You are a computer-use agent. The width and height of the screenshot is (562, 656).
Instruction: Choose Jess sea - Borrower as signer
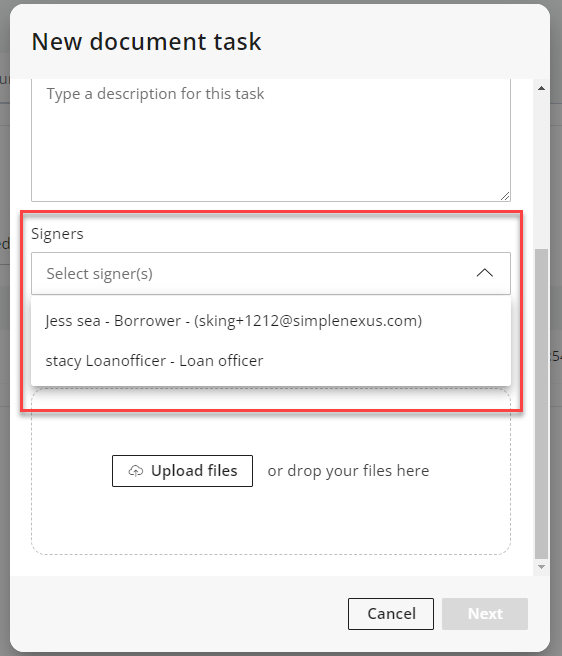click(x=271, y=321)
